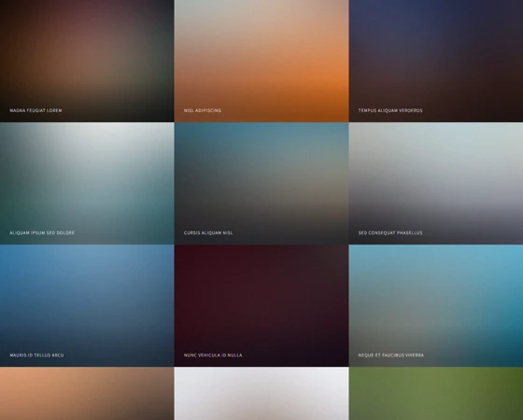Click the 'Nisl Adipiscing' caption text
The height and width of the screenshot is (420, 523).
tap(203, 110)
